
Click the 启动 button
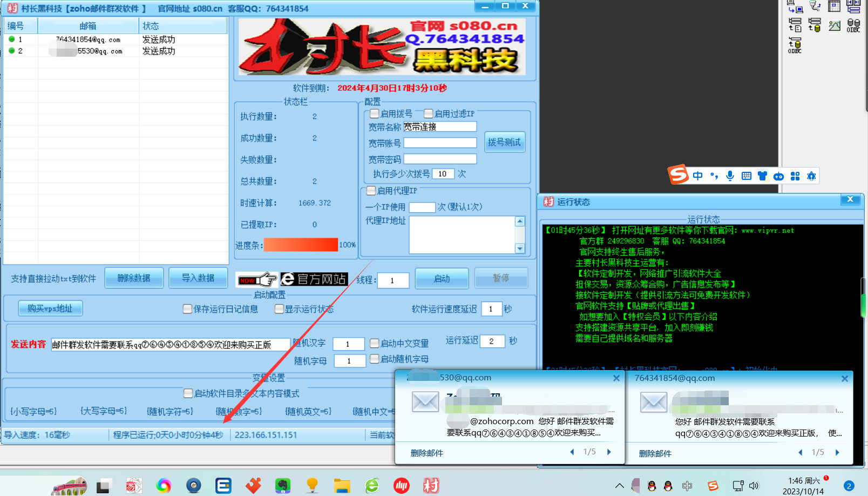coord(442,278)
